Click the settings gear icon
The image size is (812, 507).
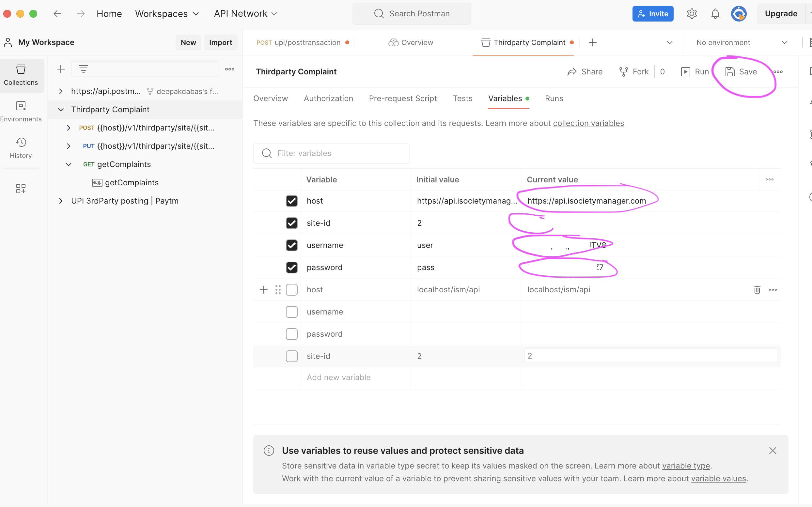[692, 14]
